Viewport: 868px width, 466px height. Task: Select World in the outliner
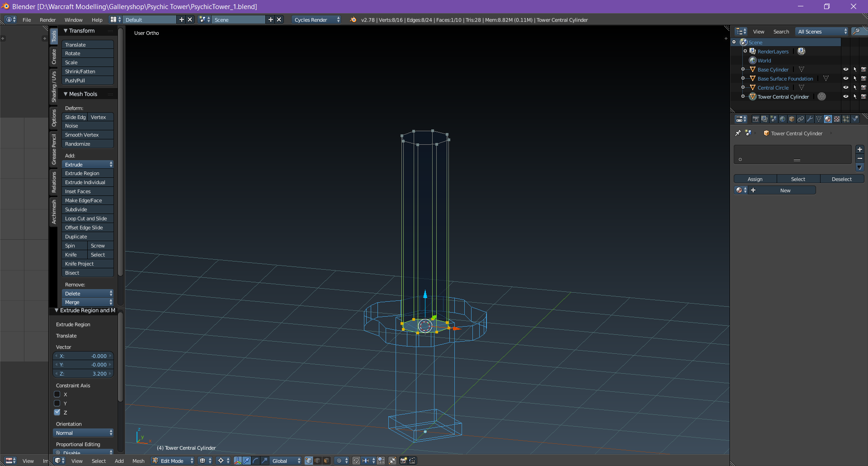point(764,60)
